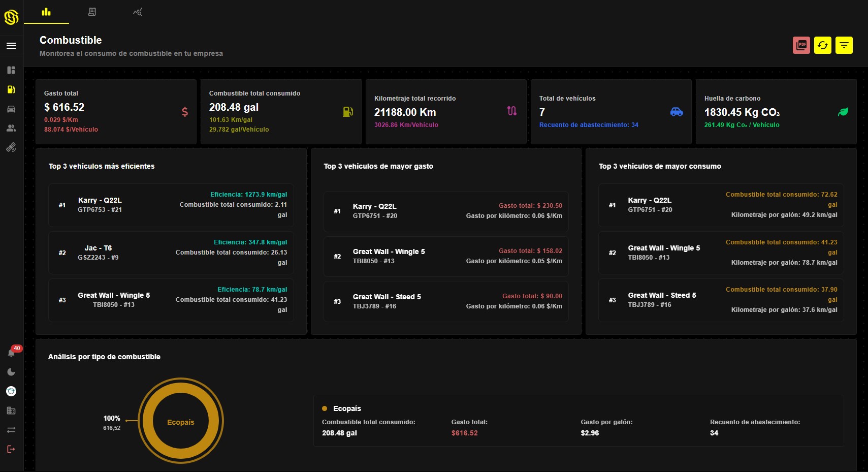The width and height of the screenshot is (868, 472).
Task: Switch to the receipts tab
Action: click(92, 11)
